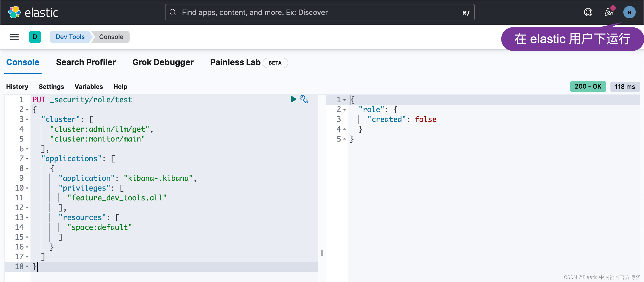644x282 pixels.
Task: Click the Dev Tools breadcrumb
Action: pos(70,37)
